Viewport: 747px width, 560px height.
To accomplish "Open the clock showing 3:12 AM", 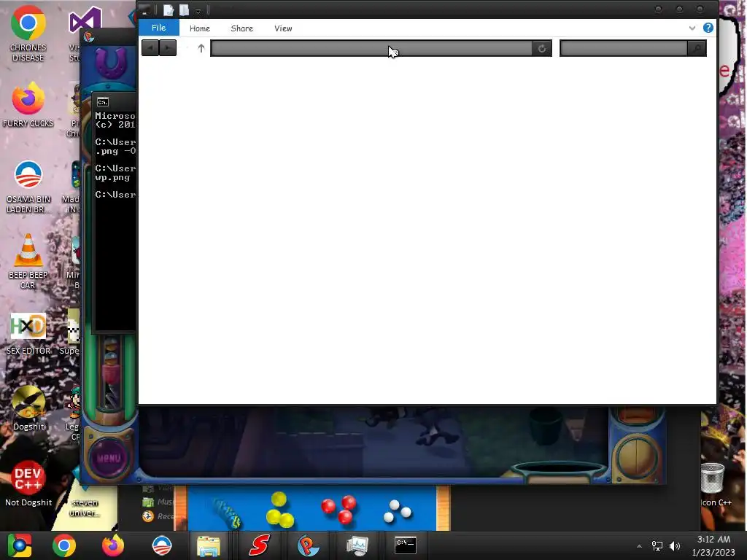I will coord(713,545).
